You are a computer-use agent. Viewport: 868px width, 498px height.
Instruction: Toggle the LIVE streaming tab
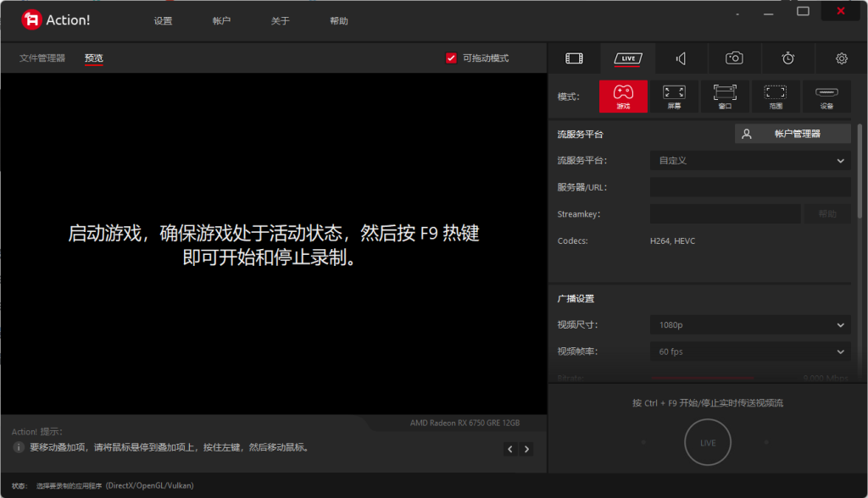click(627, 58)
